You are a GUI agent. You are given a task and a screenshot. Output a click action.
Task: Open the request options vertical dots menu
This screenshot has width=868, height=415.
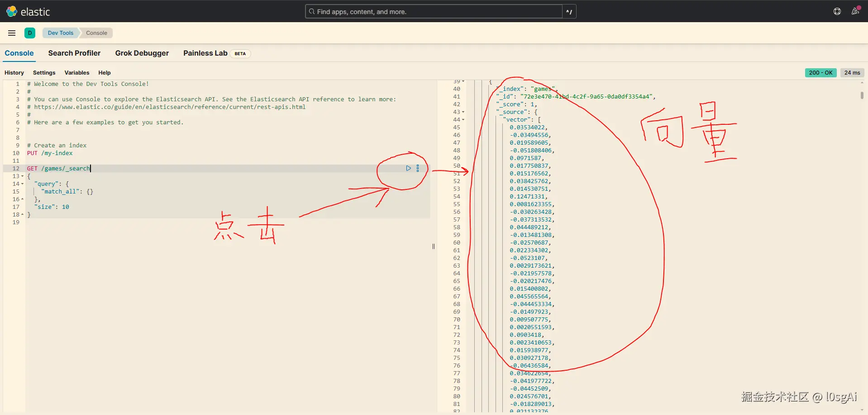point(418,168)
